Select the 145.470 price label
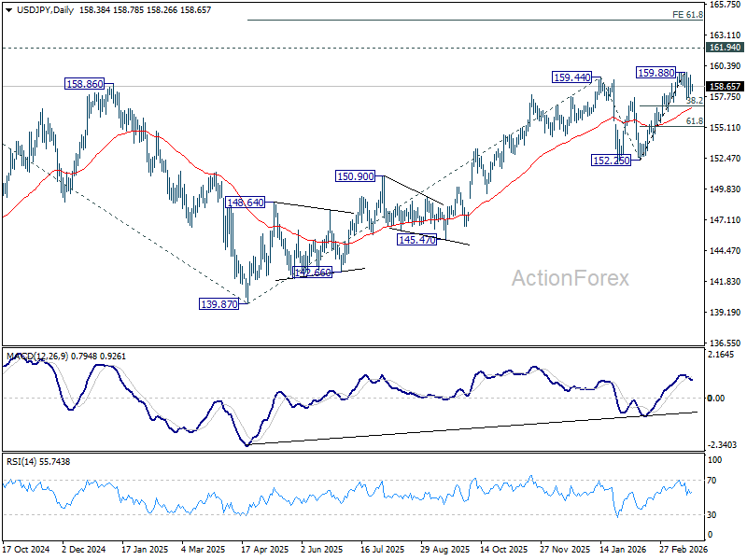This screenshot has width=747, height=560. click(x=416, y=240)
